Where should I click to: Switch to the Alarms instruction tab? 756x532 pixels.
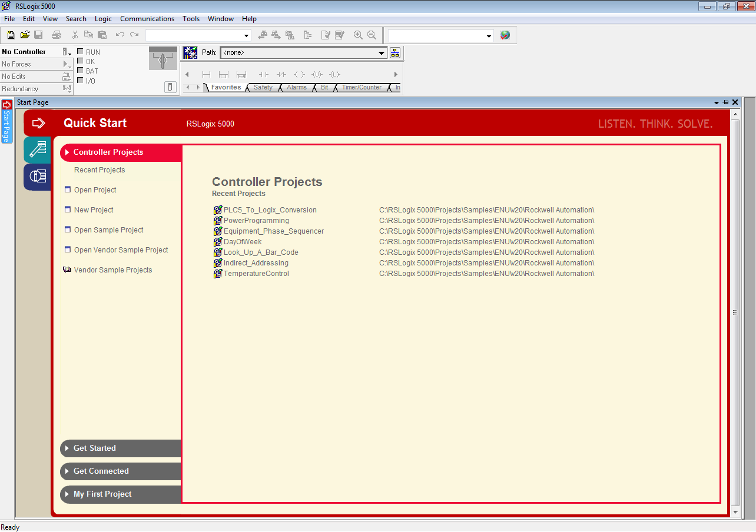pos(297,87)
